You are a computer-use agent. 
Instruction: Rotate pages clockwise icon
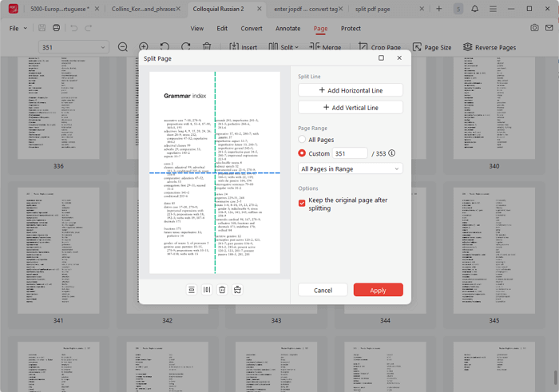(x=186, y=46)
